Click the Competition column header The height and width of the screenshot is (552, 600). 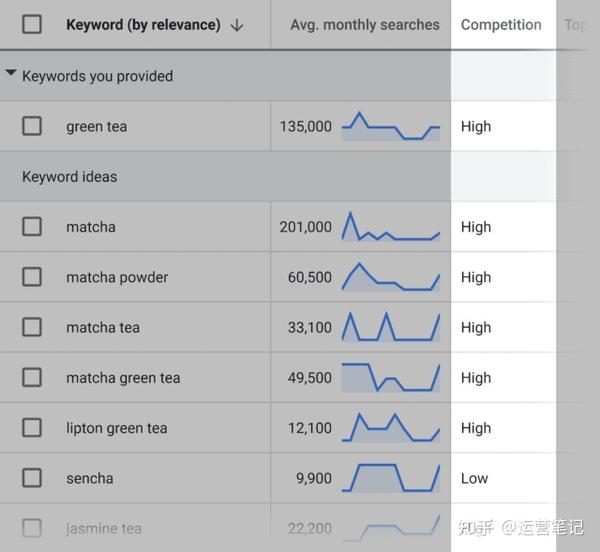[501, 25]
